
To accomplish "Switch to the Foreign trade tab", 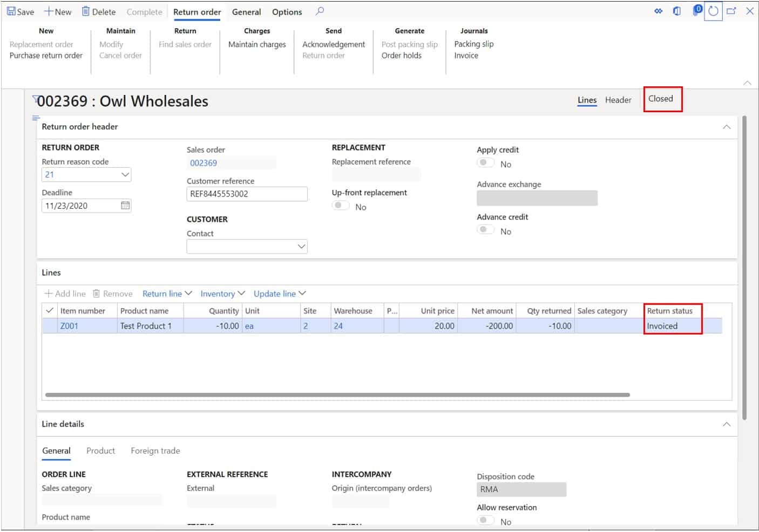I will [x=155, y=451].
